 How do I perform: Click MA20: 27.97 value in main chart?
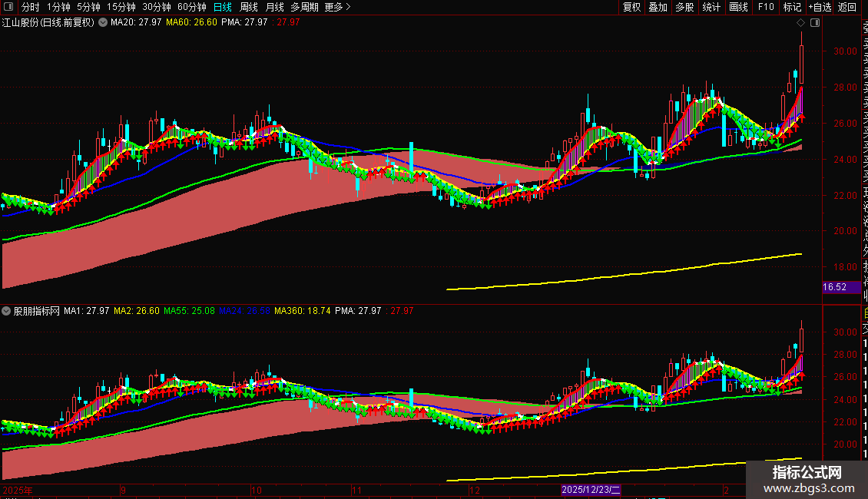(136, 23)
